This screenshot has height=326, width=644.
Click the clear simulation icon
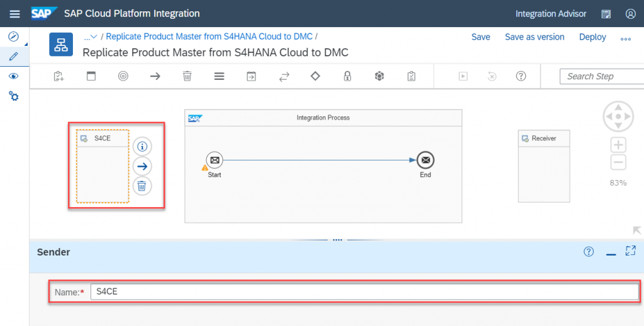[492, 76]
